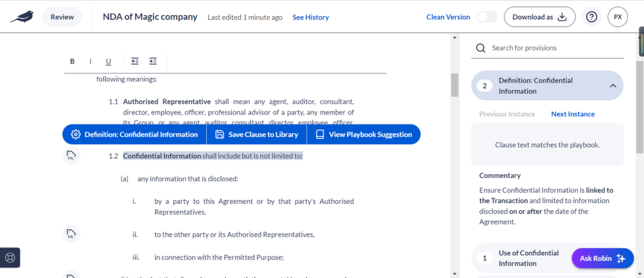Open the Download as button
The image size is (644, 278).
click(540, 17)
